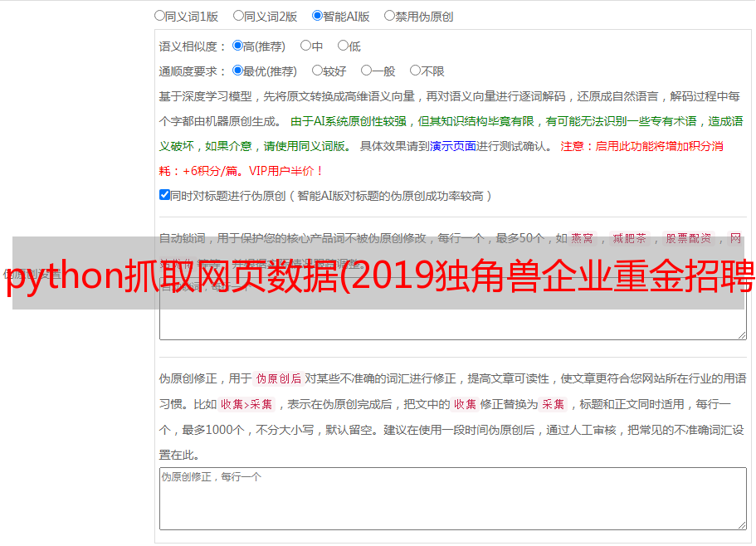Choose the 智能AI版 radio button
Image resolution: width=756 pixels, height=546 pixels.
(317, 16)
